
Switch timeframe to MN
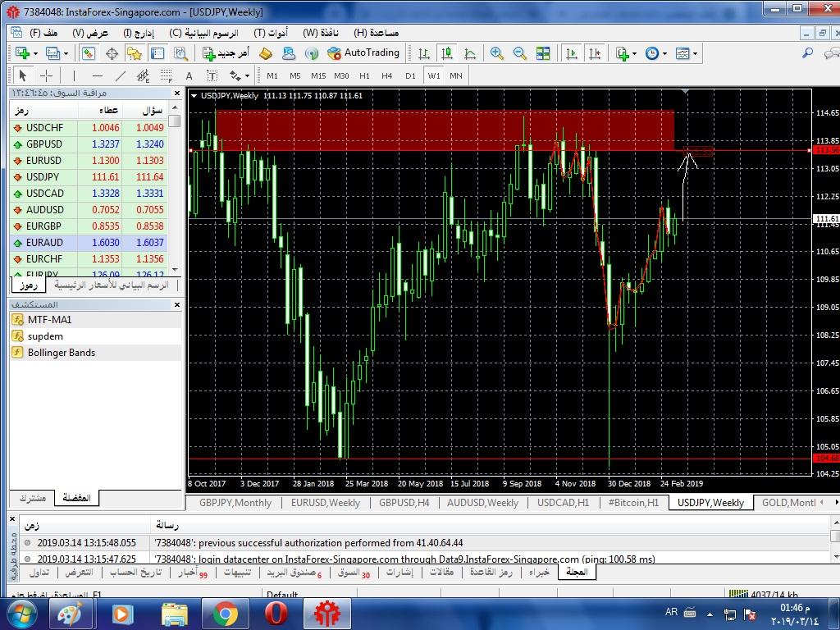click(456, 75)
